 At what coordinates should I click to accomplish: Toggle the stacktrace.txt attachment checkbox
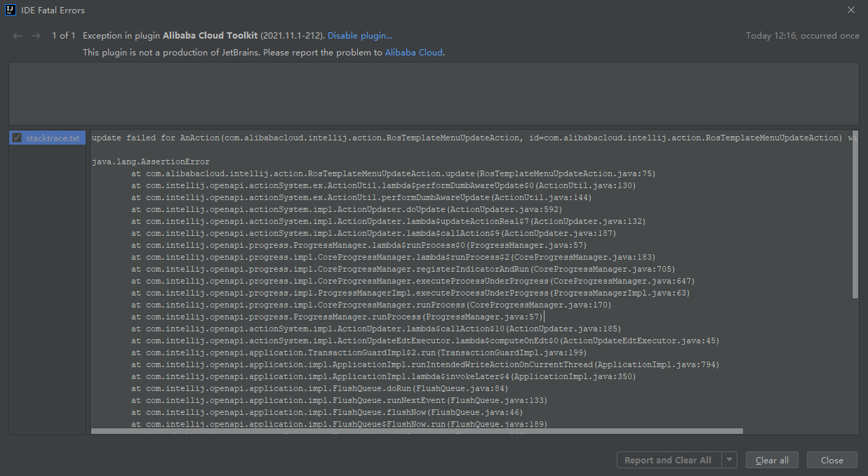pos(17,138)
